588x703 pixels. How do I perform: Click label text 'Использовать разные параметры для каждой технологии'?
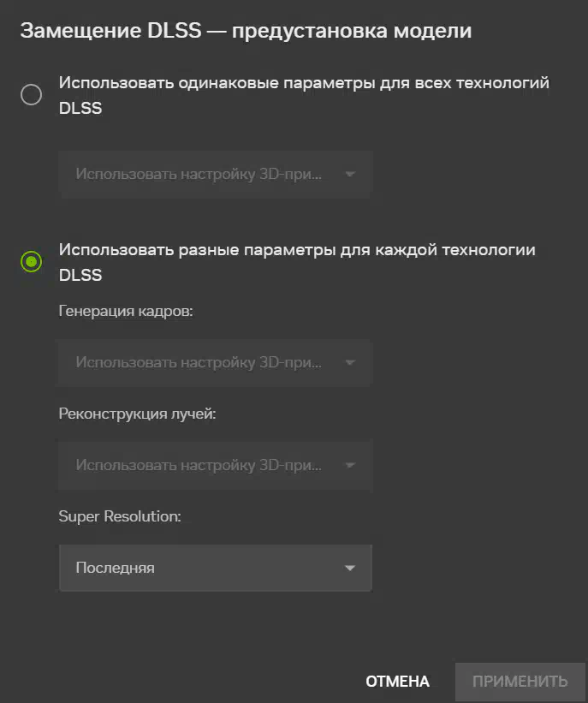click(x=297, y=250)
